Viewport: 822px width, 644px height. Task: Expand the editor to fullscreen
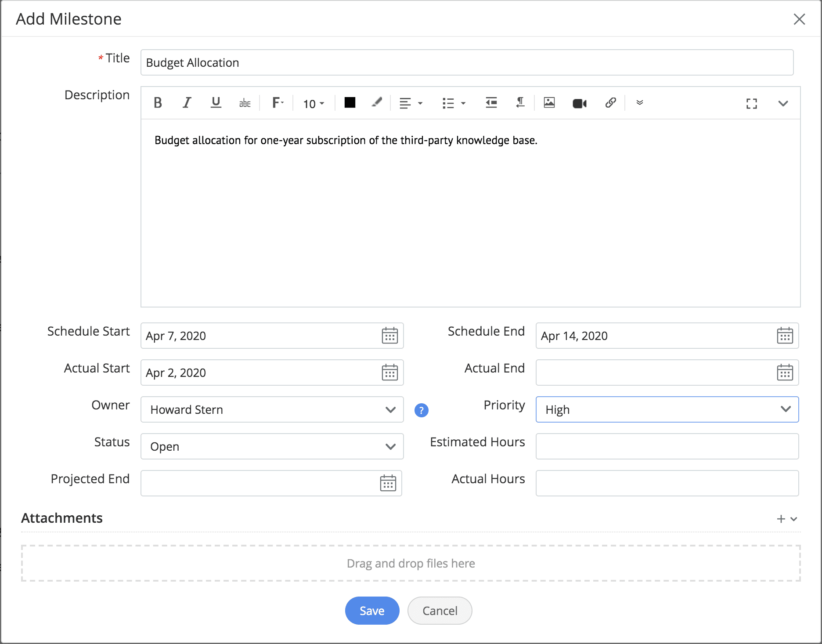click(751, 104)
